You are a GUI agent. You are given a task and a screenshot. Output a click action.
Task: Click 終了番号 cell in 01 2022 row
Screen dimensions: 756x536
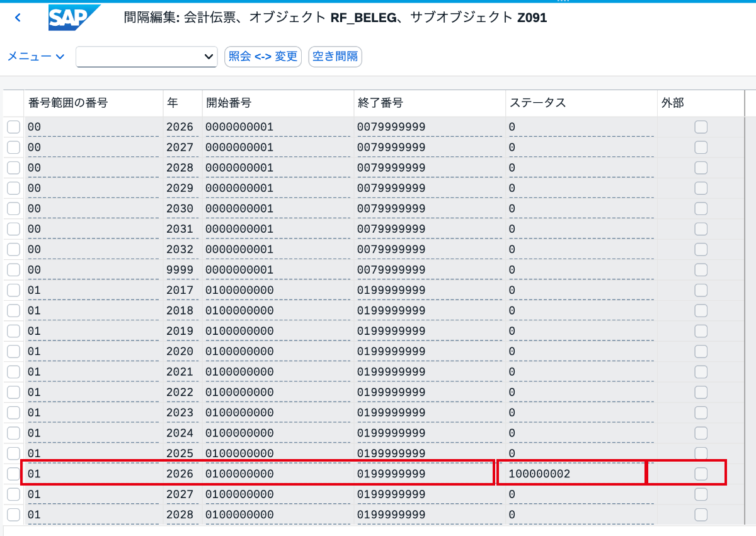pos(430,392)
